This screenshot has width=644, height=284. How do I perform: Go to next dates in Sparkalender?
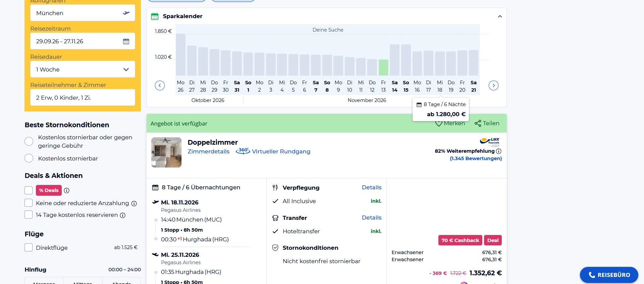tap(493, 86)
